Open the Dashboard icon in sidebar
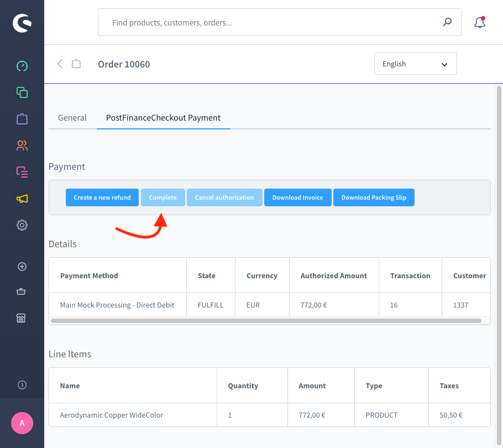503x448 pixels. pos(22,66)
